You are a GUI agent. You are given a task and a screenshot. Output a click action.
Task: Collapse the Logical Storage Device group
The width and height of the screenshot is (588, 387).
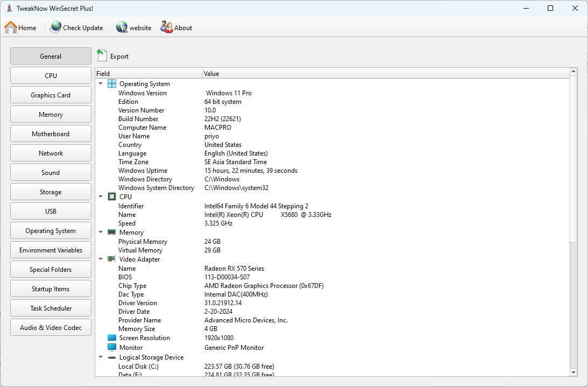coord(101,357)
